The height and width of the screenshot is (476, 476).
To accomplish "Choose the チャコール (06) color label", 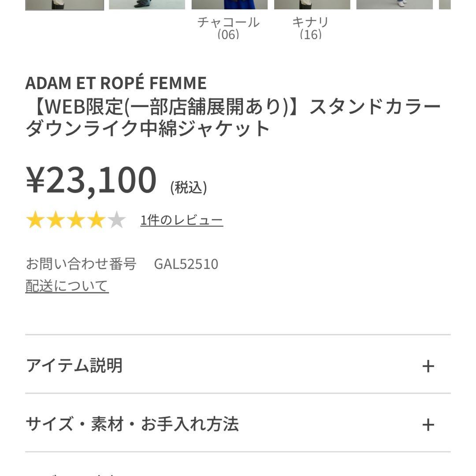I will pyautogui.click(x=228, y=28).
